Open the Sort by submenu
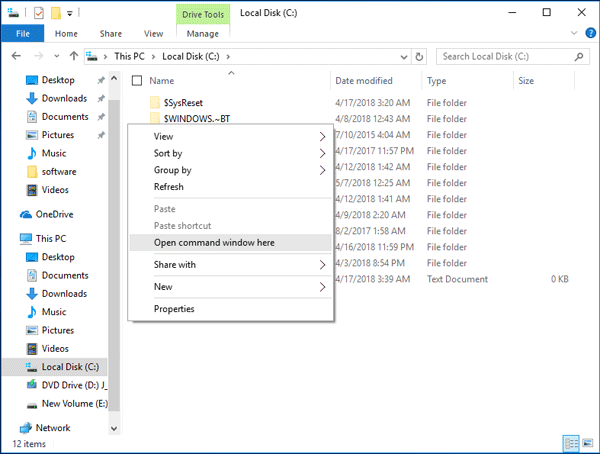This screenshot has height=454, width=600. click(x=231, y=154)
